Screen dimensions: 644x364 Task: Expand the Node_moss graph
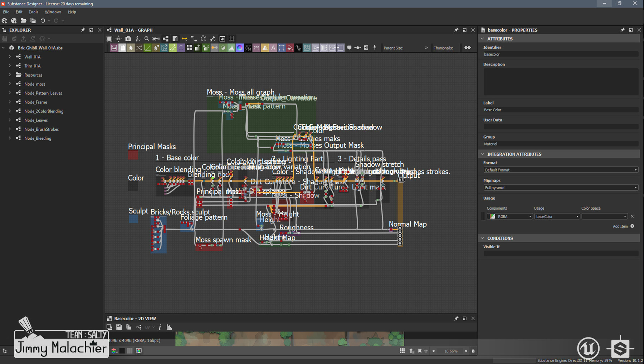10,84
